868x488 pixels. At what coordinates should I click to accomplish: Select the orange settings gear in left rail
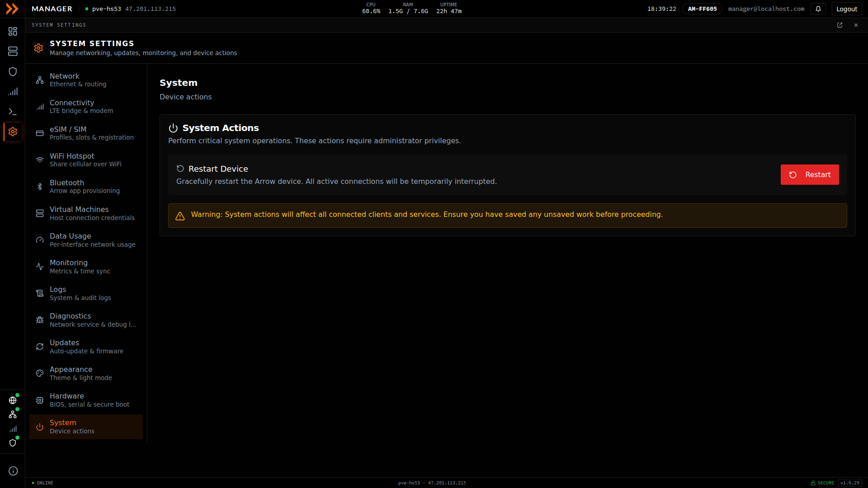[x=13, y=131]
